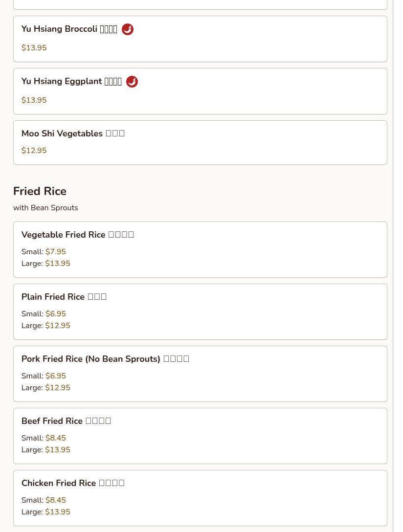Click the Beef Fried Rice small price $8.45
Image resolution: width=403 pixels, height=532 pixels.
(x=56, y=438)
